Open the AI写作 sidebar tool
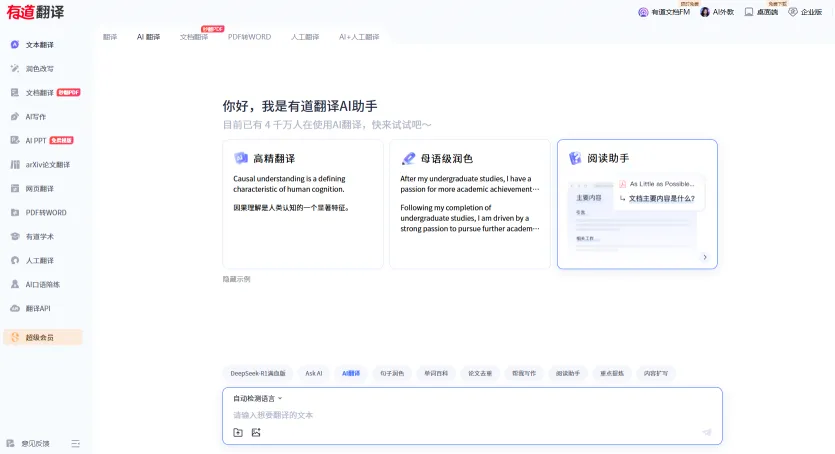 point(36,117)
